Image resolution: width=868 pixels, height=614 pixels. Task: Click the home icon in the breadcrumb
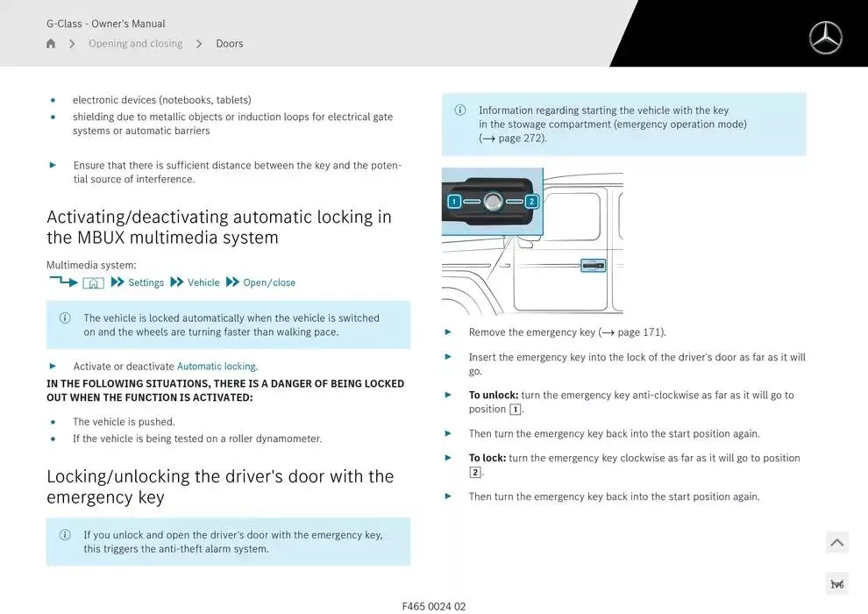[x=51, y=44]
